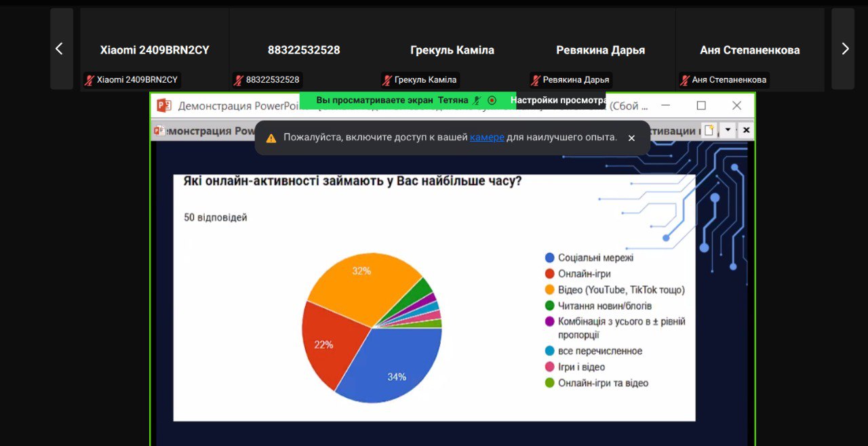Click the muted mic icon for Грекуль Каміла
Screen dimensions: 868x446
tap(387, 80)
